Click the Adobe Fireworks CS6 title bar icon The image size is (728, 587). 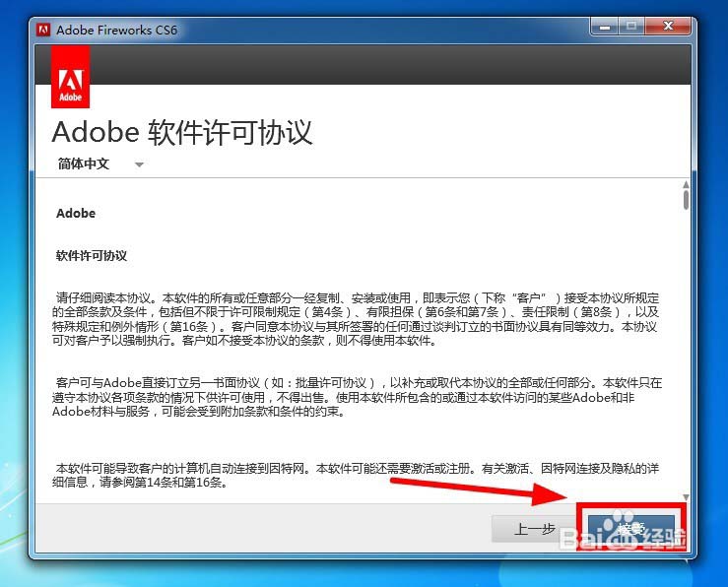tap(43, 30)
